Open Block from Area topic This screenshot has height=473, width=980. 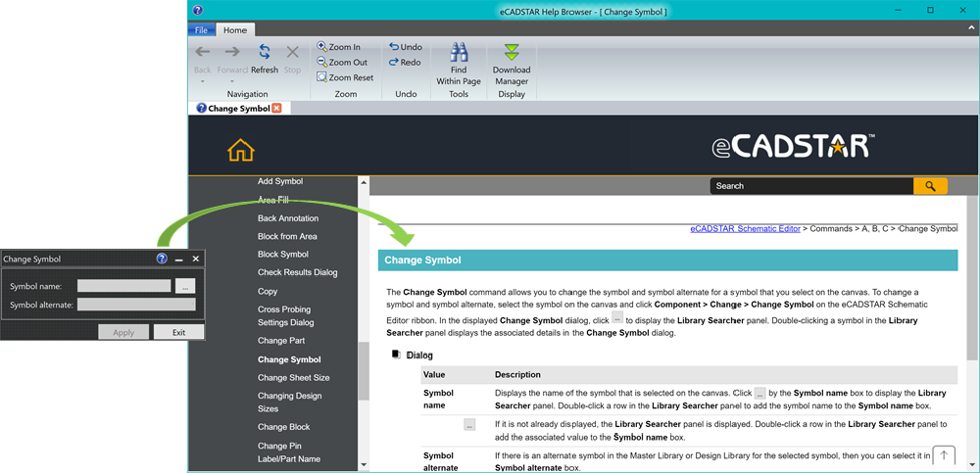pyautogui.click(x=287, y=236)
